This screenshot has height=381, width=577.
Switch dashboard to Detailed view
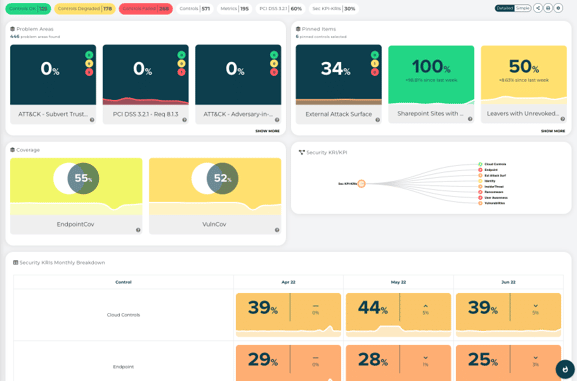[x=505, y=8]
